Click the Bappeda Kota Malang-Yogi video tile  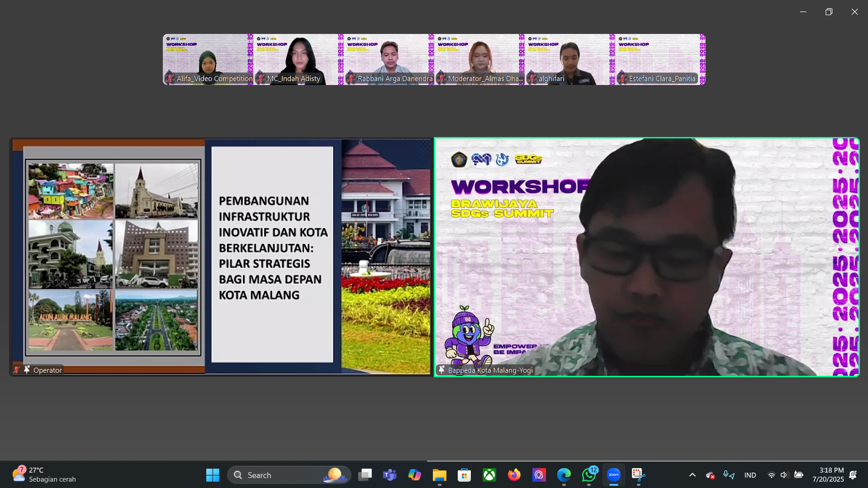[646, 257]
